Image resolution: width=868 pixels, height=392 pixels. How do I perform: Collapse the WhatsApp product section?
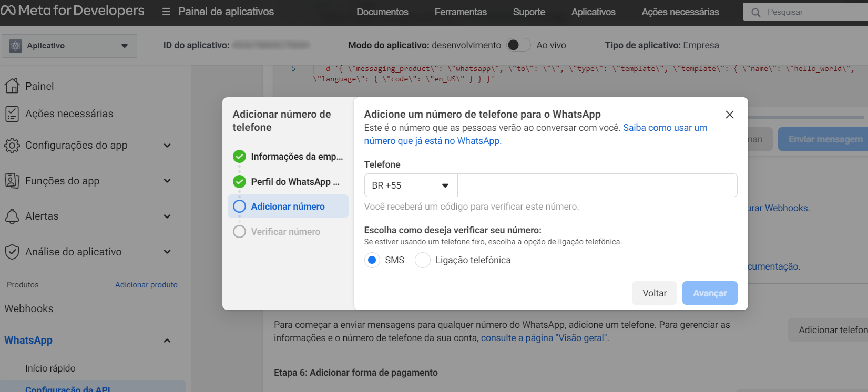167,341
